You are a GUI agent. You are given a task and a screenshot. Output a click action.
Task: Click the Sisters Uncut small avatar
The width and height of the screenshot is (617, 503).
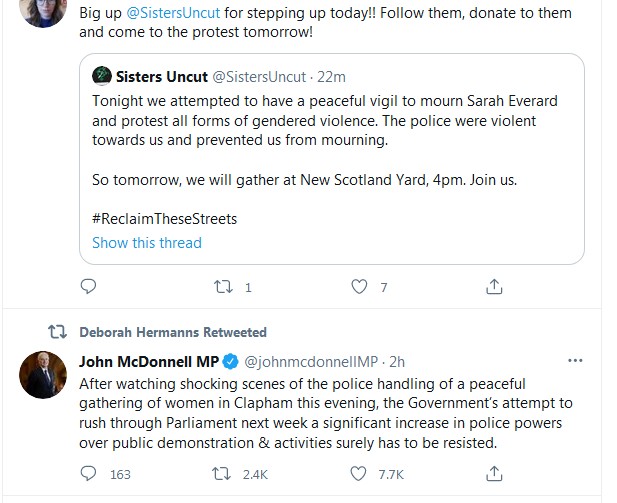(x=101, y=76)
